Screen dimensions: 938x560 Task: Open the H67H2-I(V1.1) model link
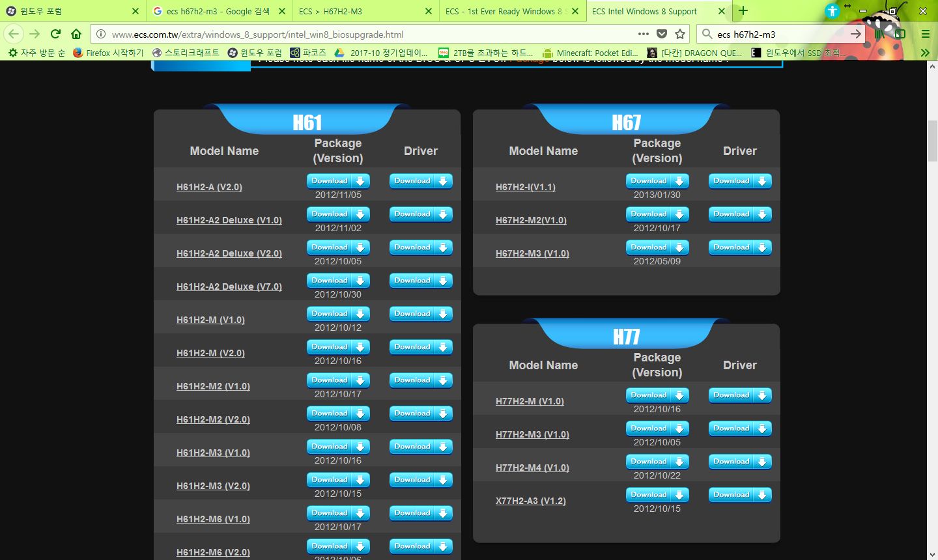[x=526, y=187]
